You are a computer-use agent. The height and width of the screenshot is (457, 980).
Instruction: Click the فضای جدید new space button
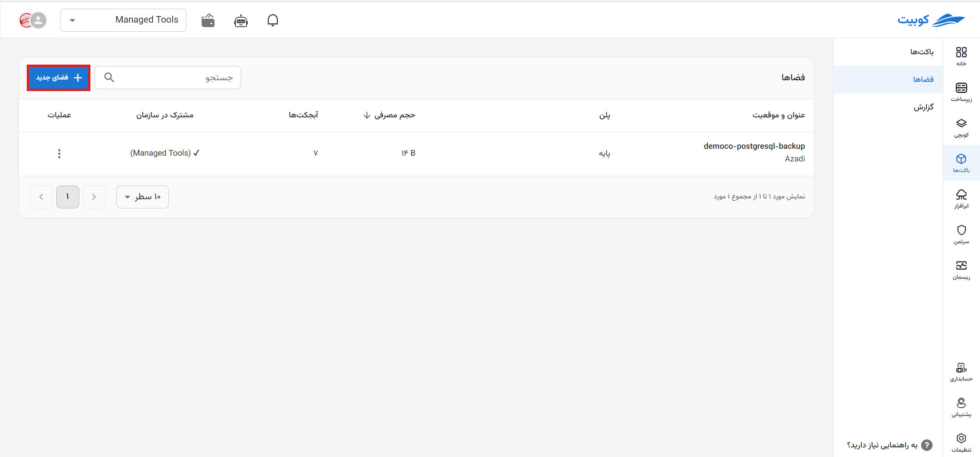[59, 78]
